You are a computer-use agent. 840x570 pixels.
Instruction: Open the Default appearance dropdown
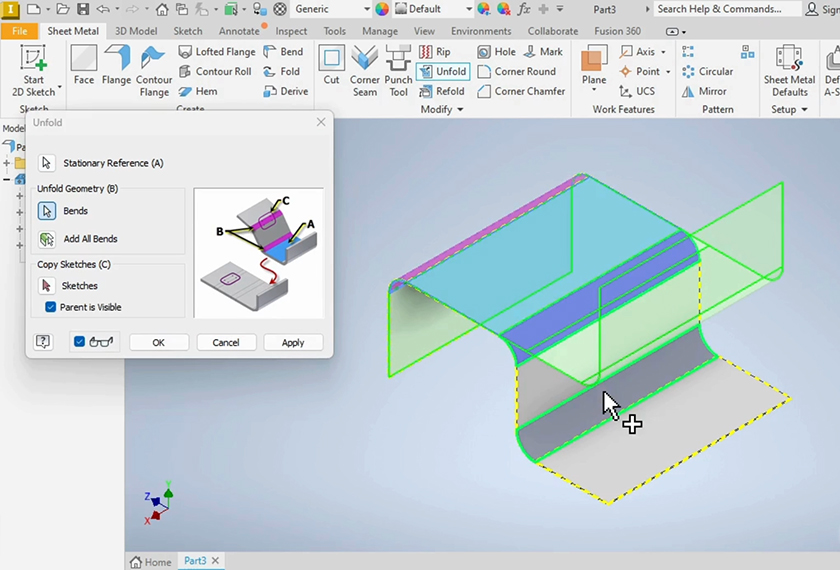[x=432, y=9]
